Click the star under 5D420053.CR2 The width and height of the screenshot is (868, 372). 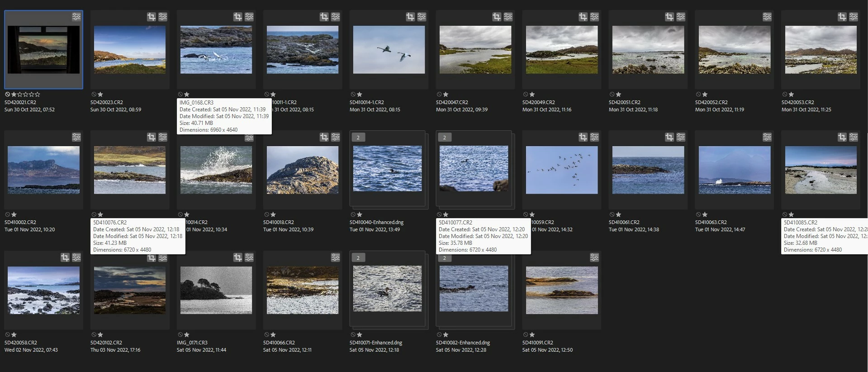(x=791, y=95)
